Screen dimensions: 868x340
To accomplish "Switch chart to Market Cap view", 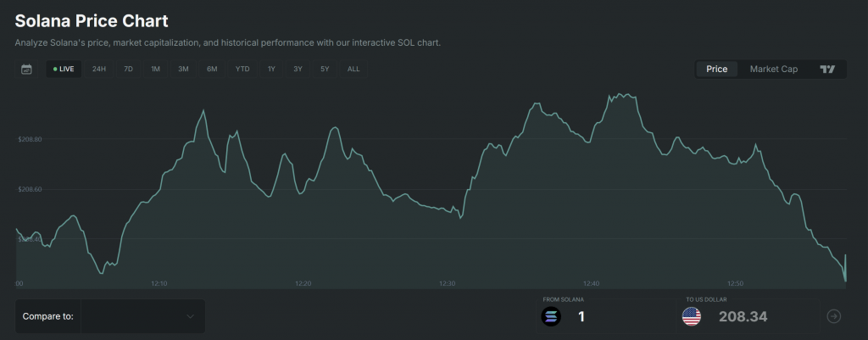I will [773, 69].
